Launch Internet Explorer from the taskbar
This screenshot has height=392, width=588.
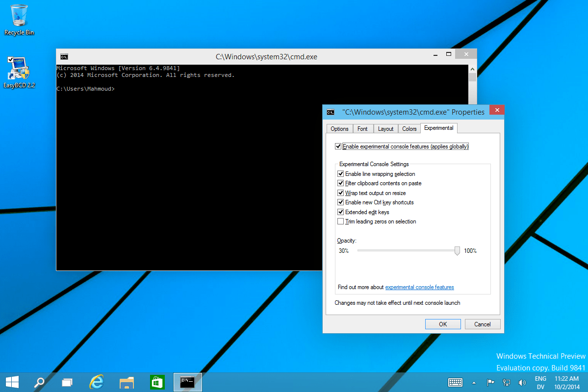(x=97, y=382)
